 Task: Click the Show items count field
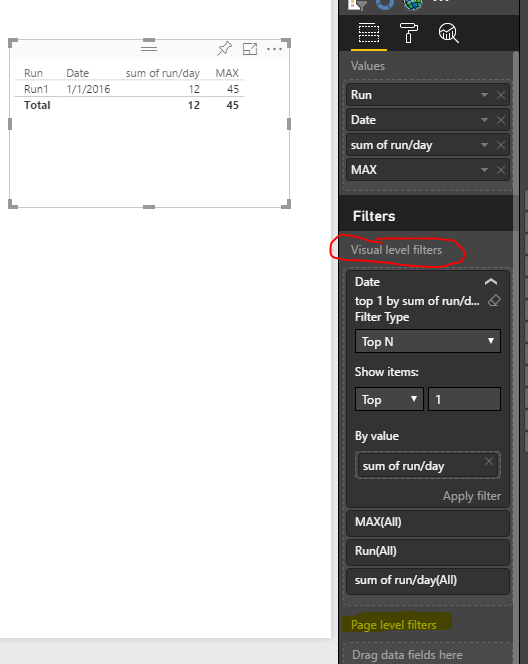click(x=464, y=399)
